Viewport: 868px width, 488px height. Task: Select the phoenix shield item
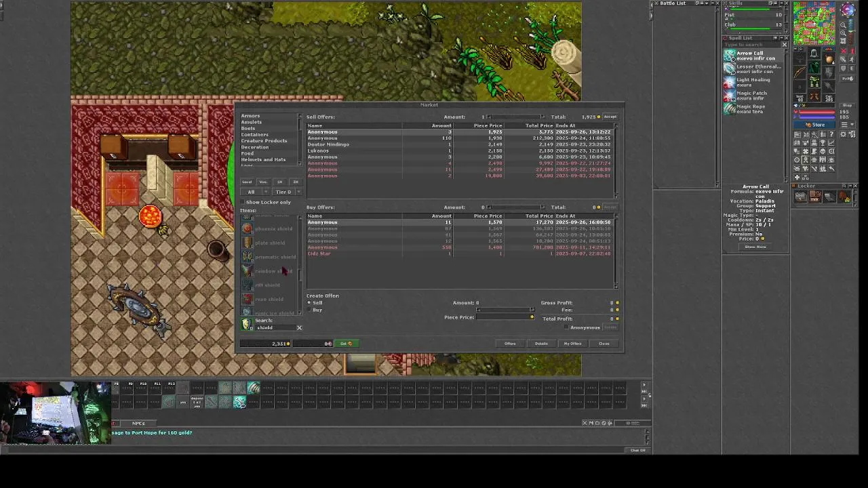click(x=269, y=228)
